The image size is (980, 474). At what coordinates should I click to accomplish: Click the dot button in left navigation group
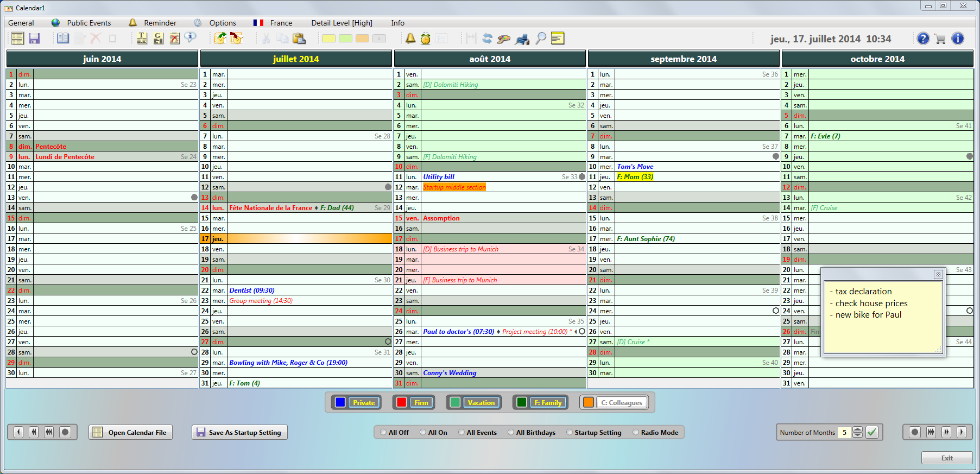(65, 432)
